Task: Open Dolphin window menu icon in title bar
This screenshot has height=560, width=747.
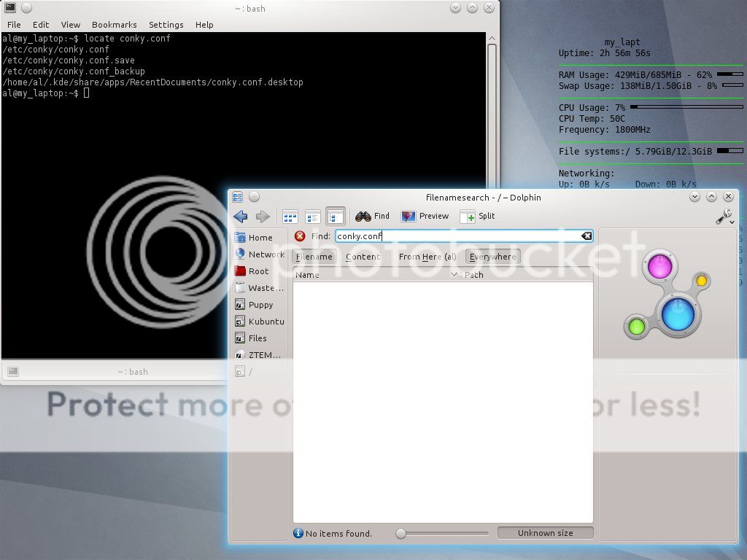Action: click(x=237, y=197)
